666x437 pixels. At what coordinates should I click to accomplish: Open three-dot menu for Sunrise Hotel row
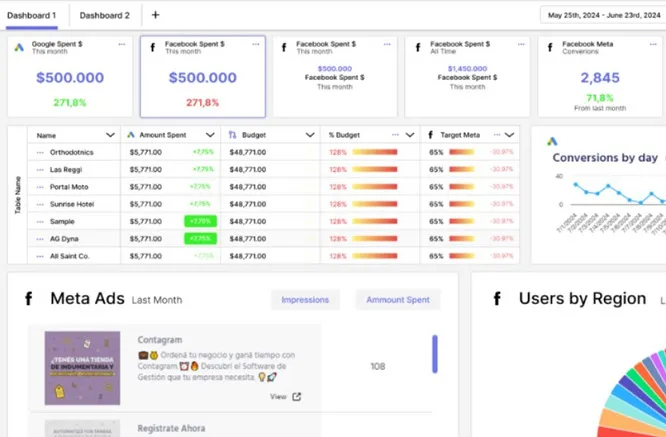tap(40, 203)
